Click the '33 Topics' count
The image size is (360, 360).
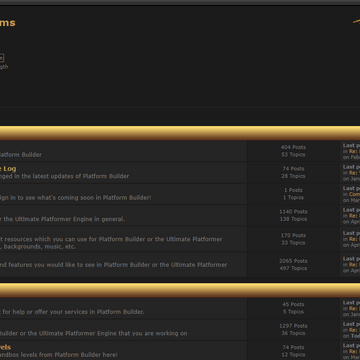click(293, 243)
